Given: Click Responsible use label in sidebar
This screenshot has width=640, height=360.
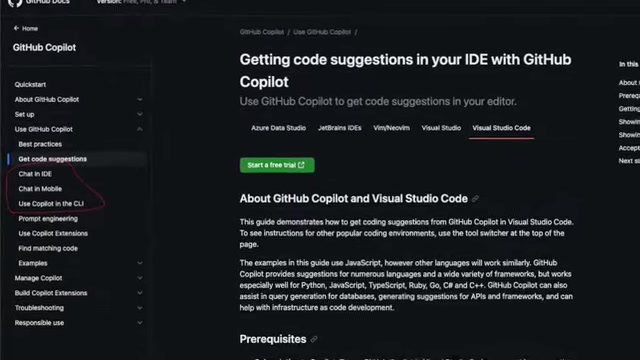Looking at the screenshot, I should tap(39, 323).
